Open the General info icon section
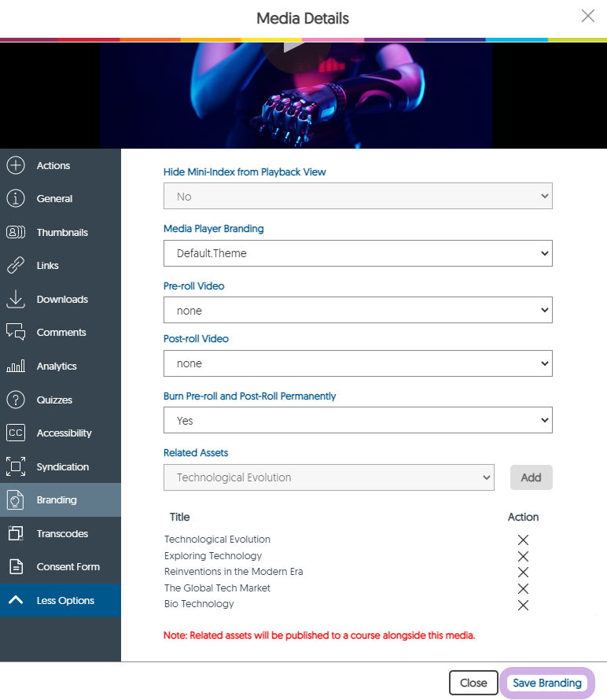 16,199
